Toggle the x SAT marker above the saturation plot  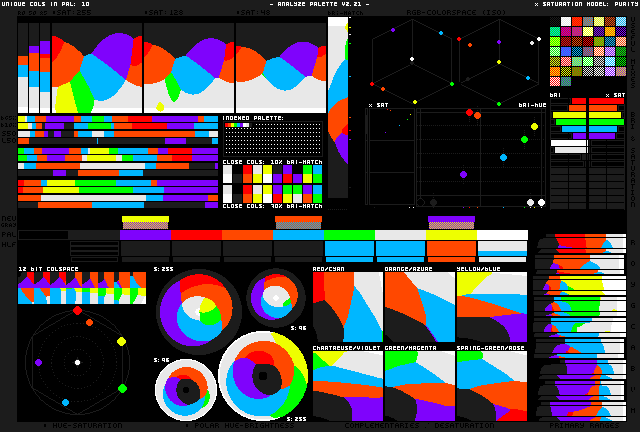(x=377, y=105)
